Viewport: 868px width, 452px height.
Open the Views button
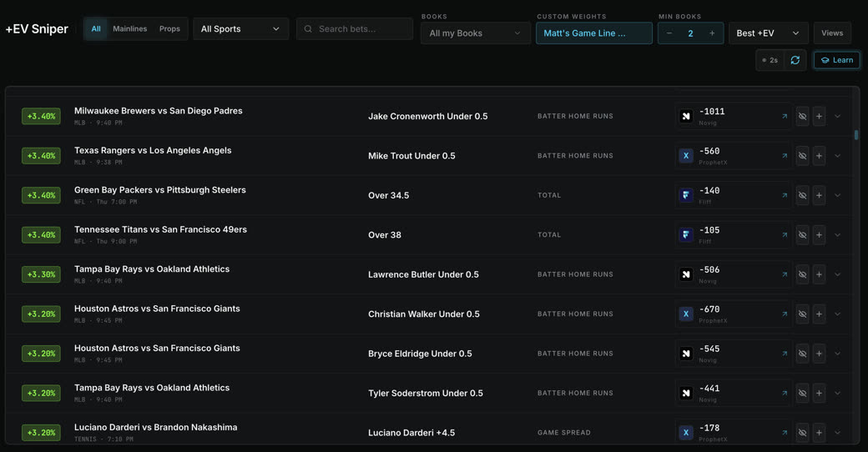click(x=832, y=33)
